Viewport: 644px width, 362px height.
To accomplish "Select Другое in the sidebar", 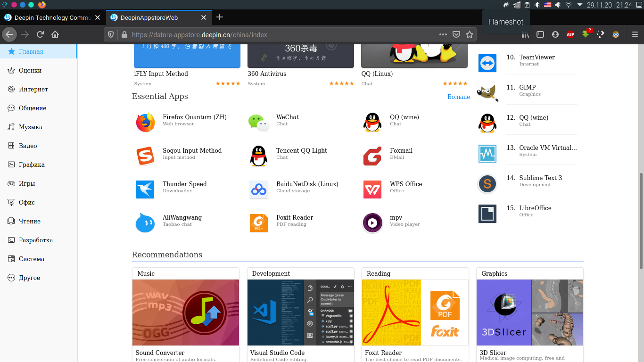I will [38, 278].
